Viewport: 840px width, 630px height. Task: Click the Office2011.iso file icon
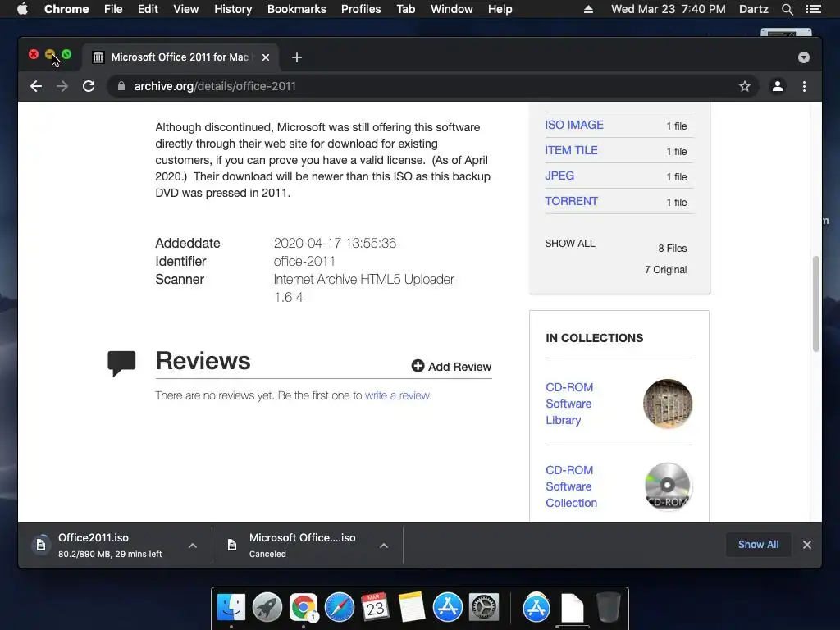[41, 546]
